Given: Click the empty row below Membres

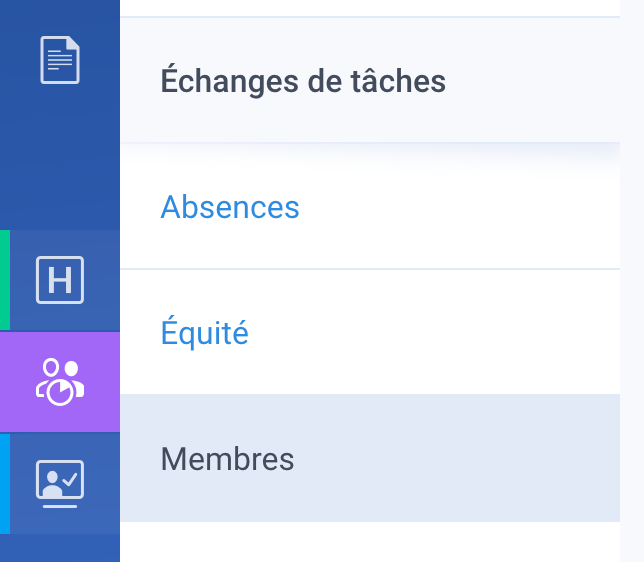Looking at the screenshot, I should pos(370,542).
